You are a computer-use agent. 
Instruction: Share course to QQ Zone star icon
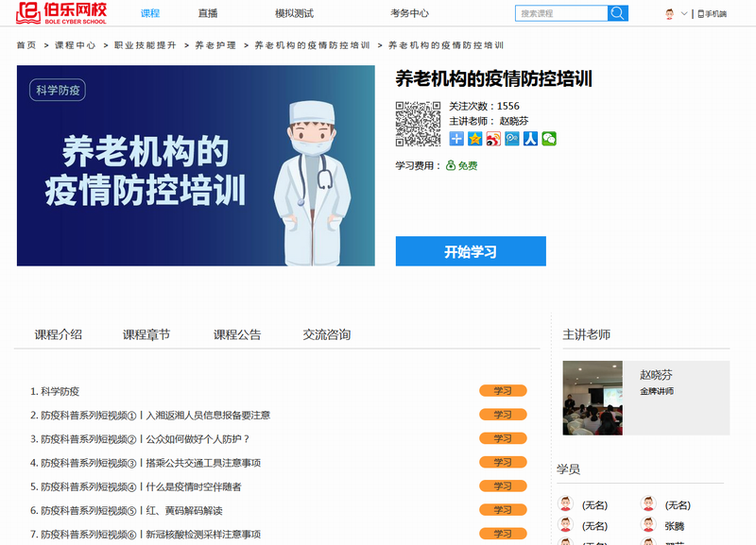click(x=474, y=139)
